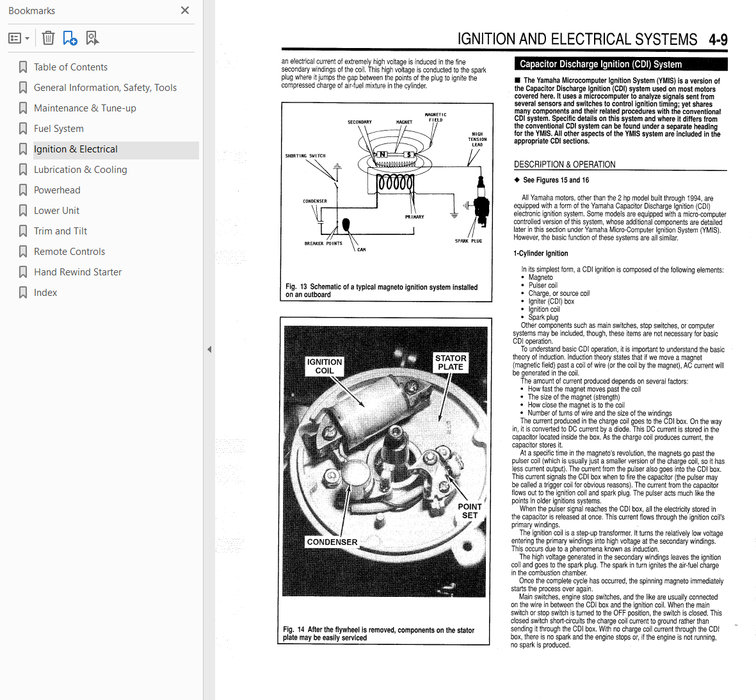Jump to the Fuel System bookmark
756x700 pixels.
pyautogui.click(x=59, y=129)
